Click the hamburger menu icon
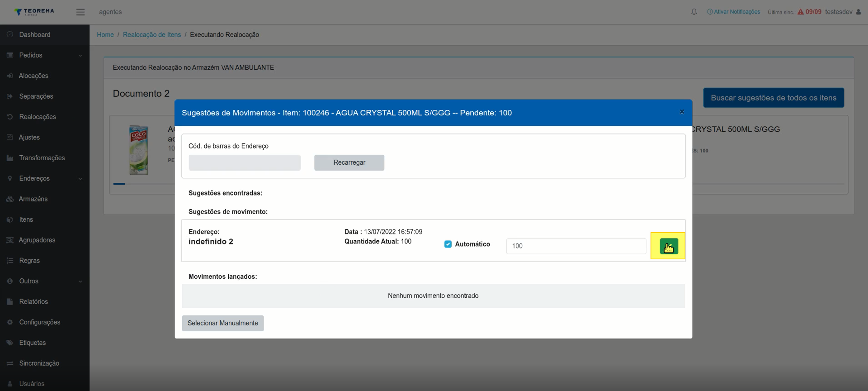The height and width of the screenshot is (391, 868). pyautogui.click(x=80, y=12)
